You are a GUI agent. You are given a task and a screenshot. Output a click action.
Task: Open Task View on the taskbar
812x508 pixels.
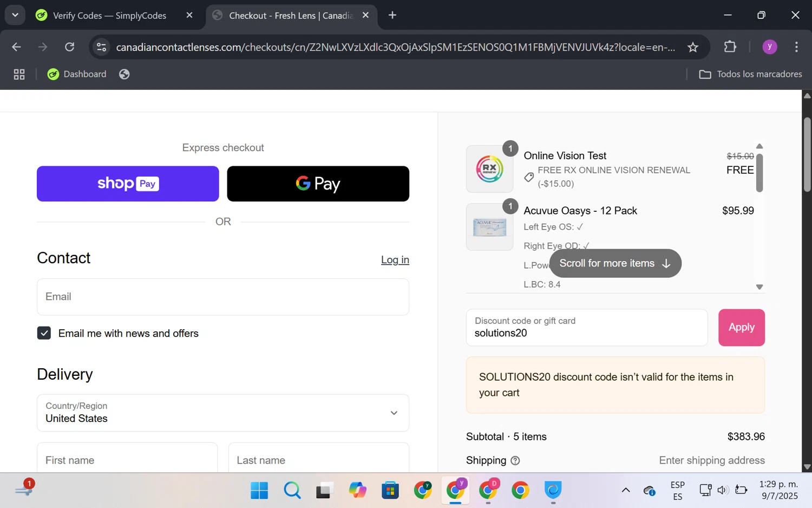(324, 490)
